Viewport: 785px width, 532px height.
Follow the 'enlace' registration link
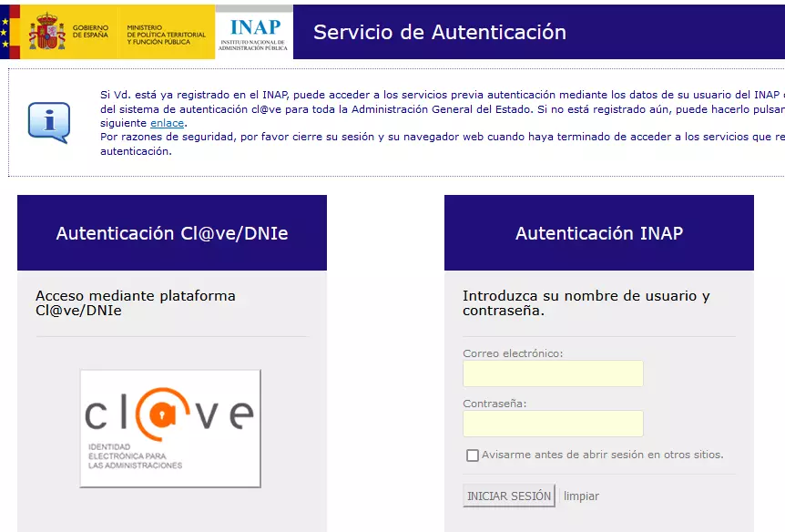168,123
